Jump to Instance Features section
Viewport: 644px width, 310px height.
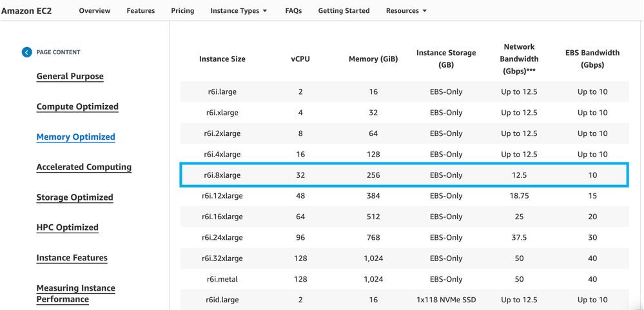click(72, 258)
